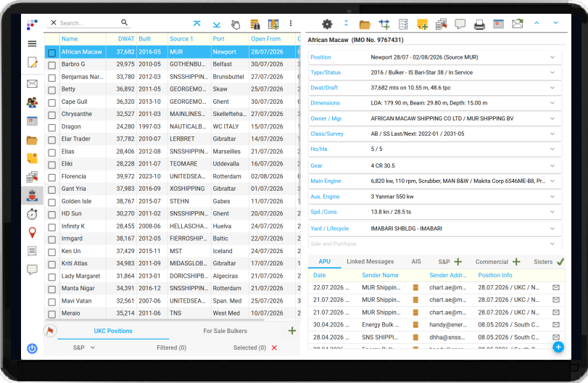
Task: Clear selection with the red X
Action: 274,347
